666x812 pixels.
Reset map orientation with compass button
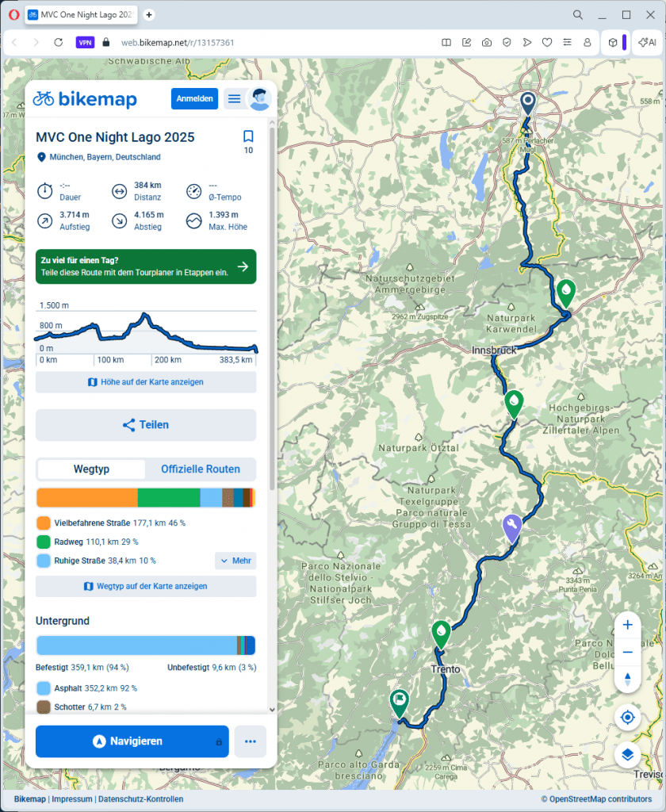coord(627,680)
